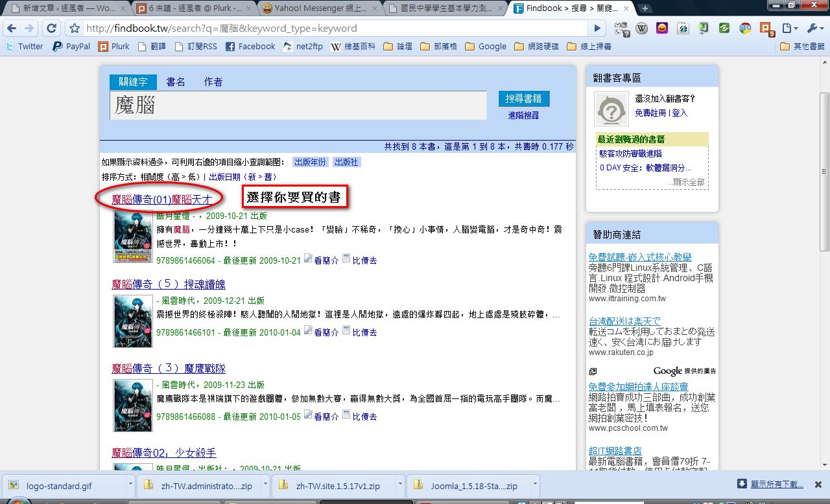The width and height of the screenshot is (830, 504).
Task: Expand the 部落格 bookmark folder
Action: (x=438, y=47)
